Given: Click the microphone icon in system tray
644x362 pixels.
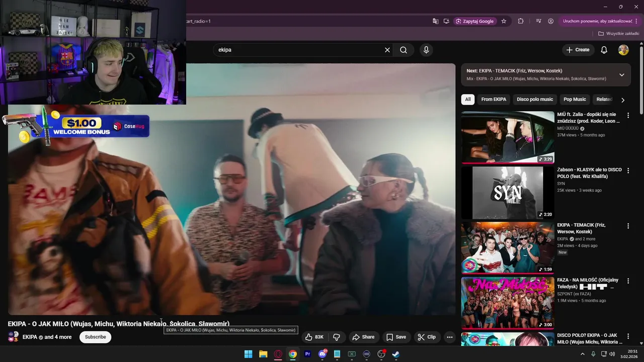Looking at the screenshot, I should pyautogui.click(x=593, y=354).
